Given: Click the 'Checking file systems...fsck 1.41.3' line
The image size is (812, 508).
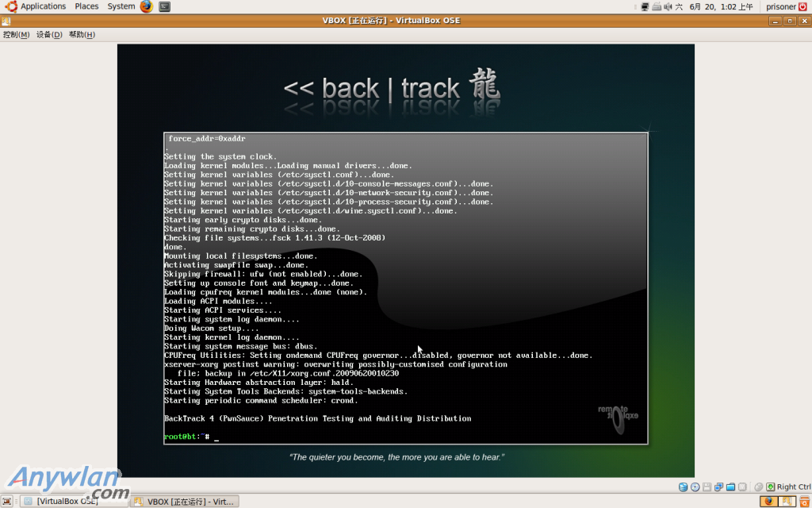Looking at the screenshot, I should tap(275, 238).
